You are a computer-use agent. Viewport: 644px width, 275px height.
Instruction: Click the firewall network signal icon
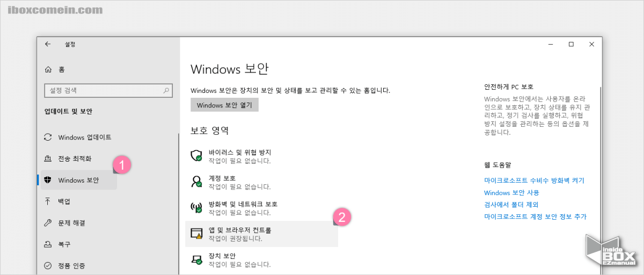click(196, 208)
